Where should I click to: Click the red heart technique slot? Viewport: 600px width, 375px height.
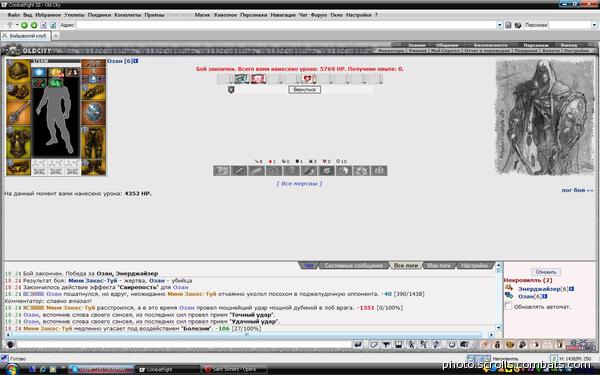coord(307,79)
